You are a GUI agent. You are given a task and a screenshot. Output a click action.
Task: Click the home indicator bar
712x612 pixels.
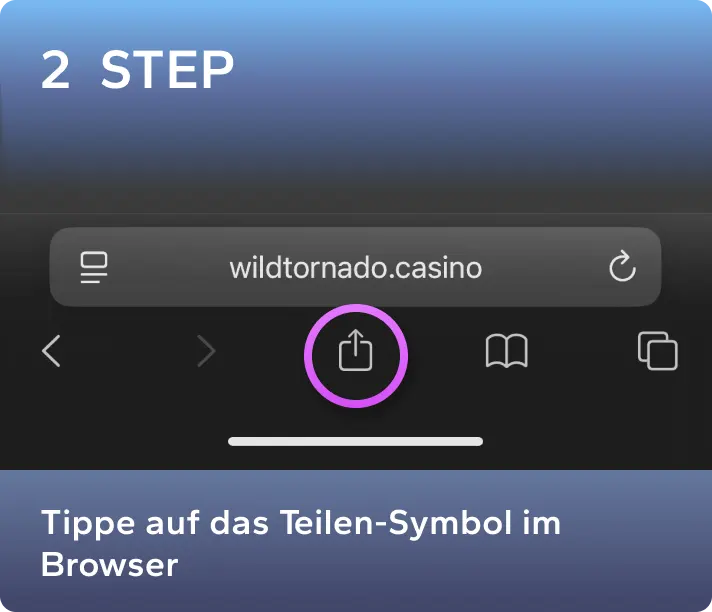coord(356,441)
